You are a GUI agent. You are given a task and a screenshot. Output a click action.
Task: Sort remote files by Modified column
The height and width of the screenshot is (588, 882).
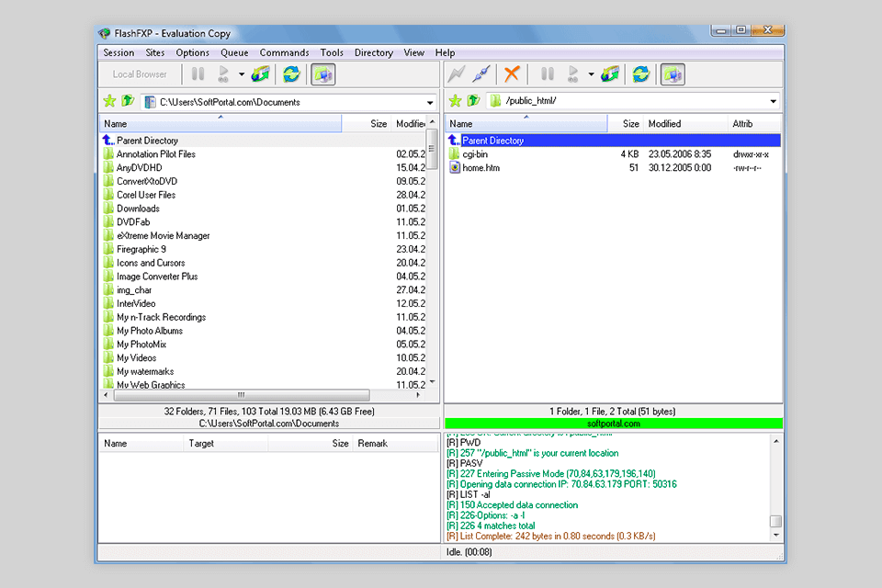tap(685, 124)
